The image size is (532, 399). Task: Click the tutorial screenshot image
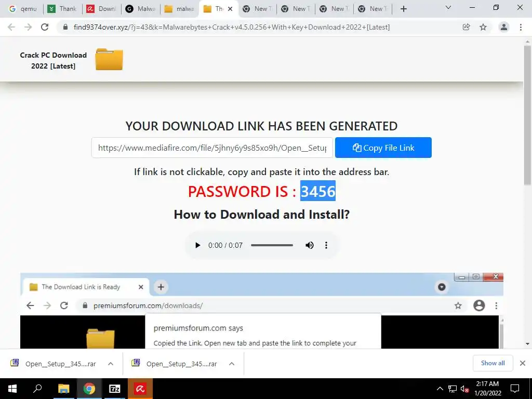[x=262, y=311]
